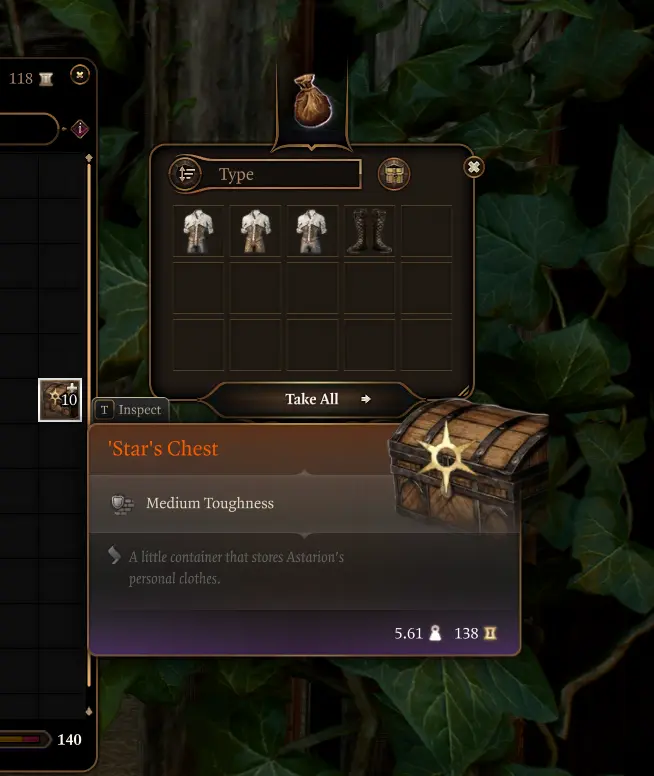Select the 'Star's Chest inventory item
654x776 pixels.
pos(60,400)
